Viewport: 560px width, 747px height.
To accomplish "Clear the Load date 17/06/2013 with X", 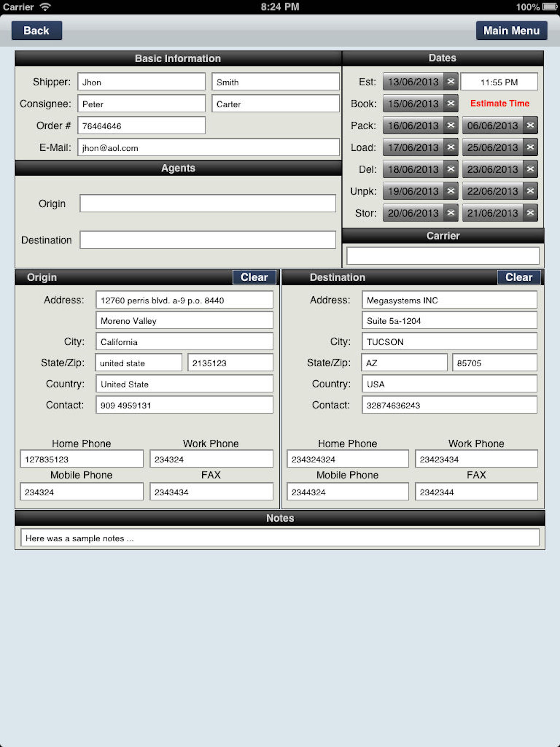I will tap(451, 147).
